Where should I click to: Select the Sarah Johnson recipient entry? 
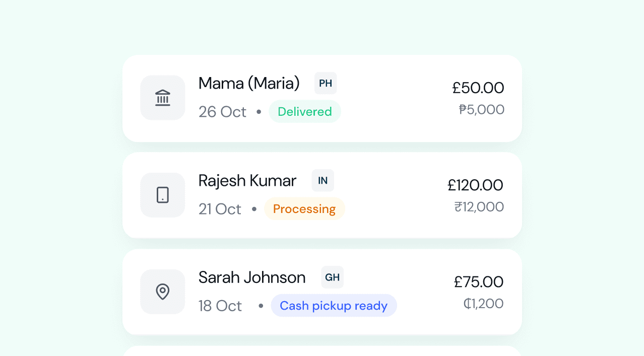click(252, 277)
